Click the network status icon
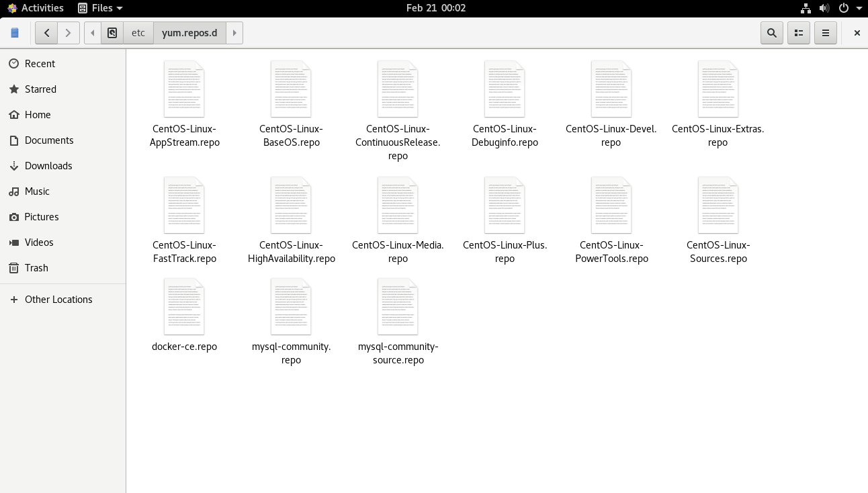This screenshot has width=868, height=493. [806, 8]
